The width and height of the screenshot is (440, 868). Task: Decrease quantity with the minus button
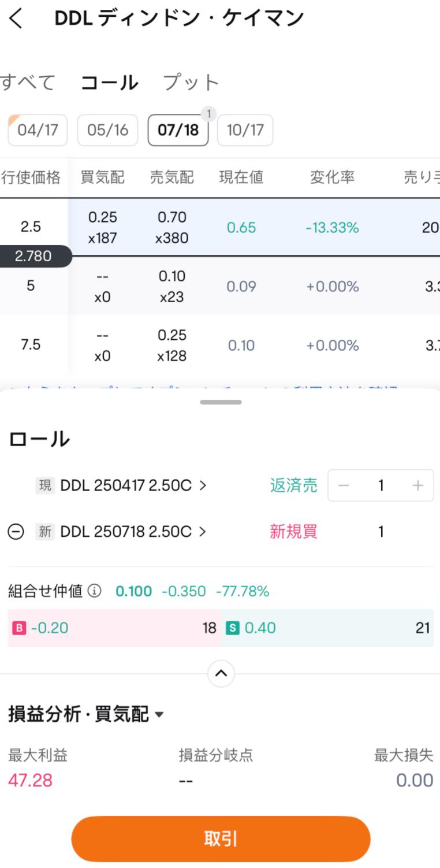click(344, 485)
